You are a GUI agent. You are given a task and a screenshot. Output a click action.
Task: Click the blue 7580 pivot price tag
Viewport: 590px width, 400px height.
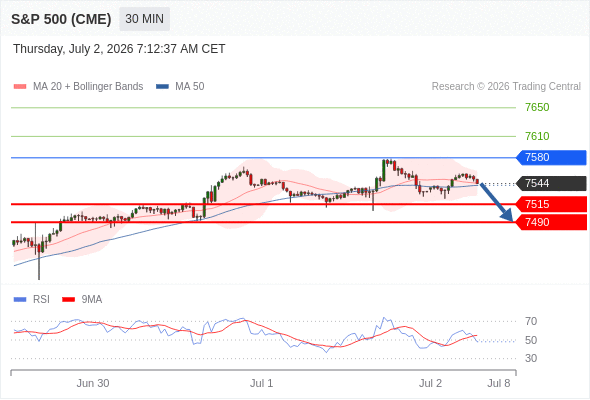click(x=551, y=157)
